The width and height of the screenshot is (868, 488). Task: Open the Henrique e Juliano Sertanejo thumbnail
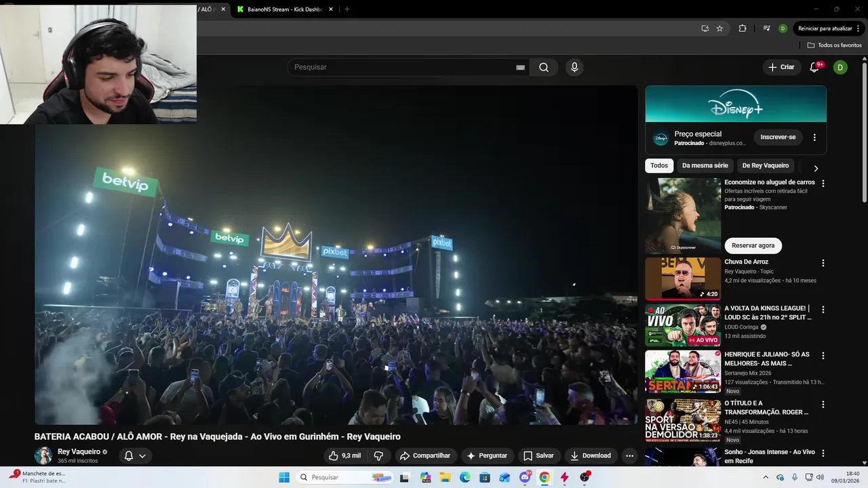[x=683, y=371]
